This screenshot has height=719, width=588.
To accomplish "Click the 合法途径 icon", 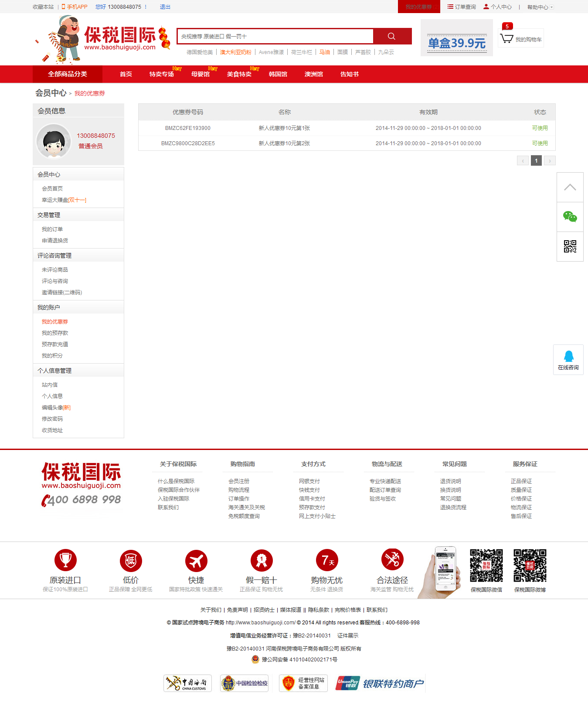I will tap(392, 559).
